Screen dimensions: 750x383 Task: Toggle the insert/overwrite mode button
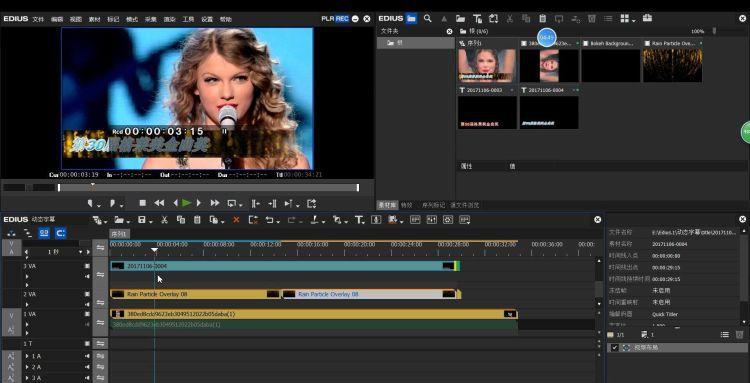click(12, 233)
